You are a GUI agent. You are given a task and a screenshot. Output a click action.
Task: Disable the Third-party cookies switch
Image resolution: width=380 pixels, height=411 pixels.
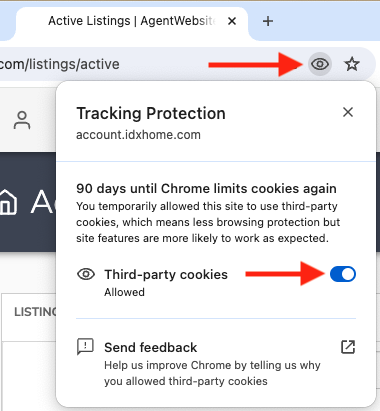(x=343, y=274)
